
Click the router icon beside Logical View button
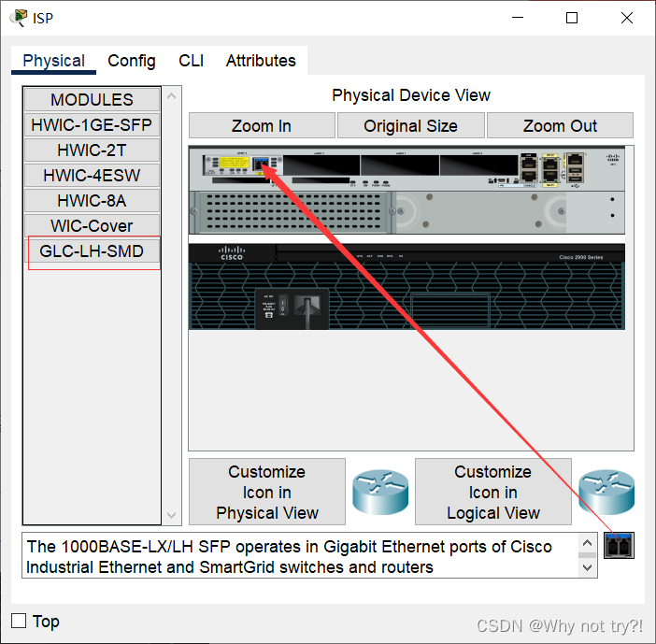click(606, 492)
